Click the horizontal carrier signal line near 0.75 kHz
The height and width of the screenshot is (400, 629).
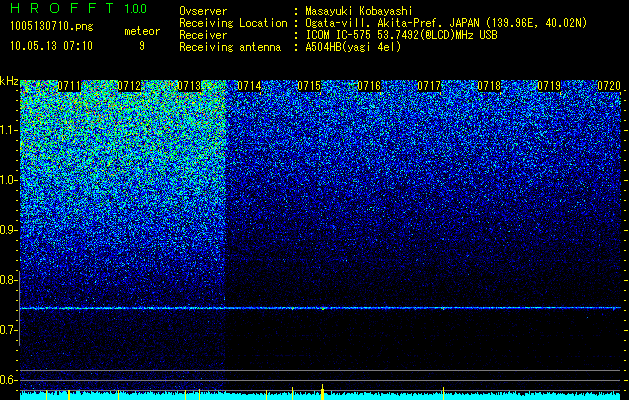(x=321, y=308)
